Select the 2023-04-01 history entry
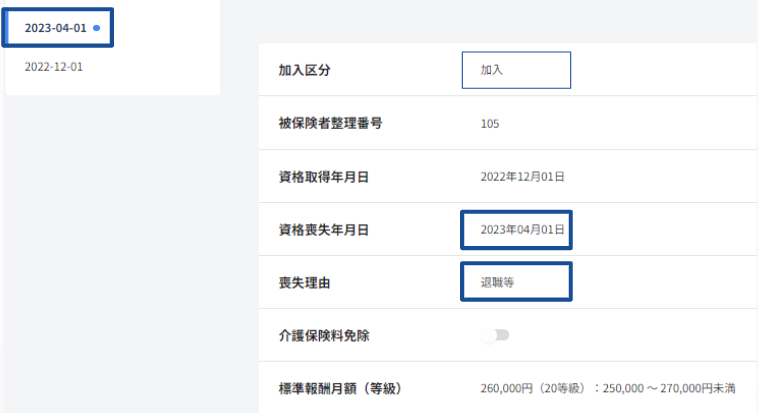The image size is (758, 413). (x=55, y=28)
